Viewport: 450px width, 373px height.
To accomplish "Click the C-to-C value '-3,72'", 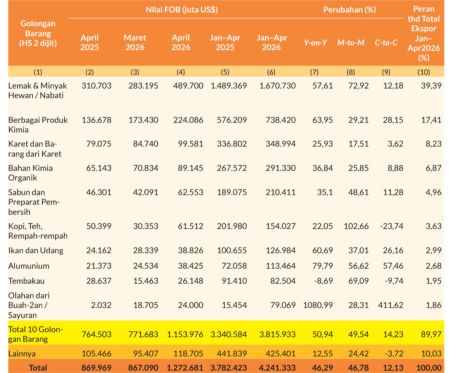I will point(394,353).
